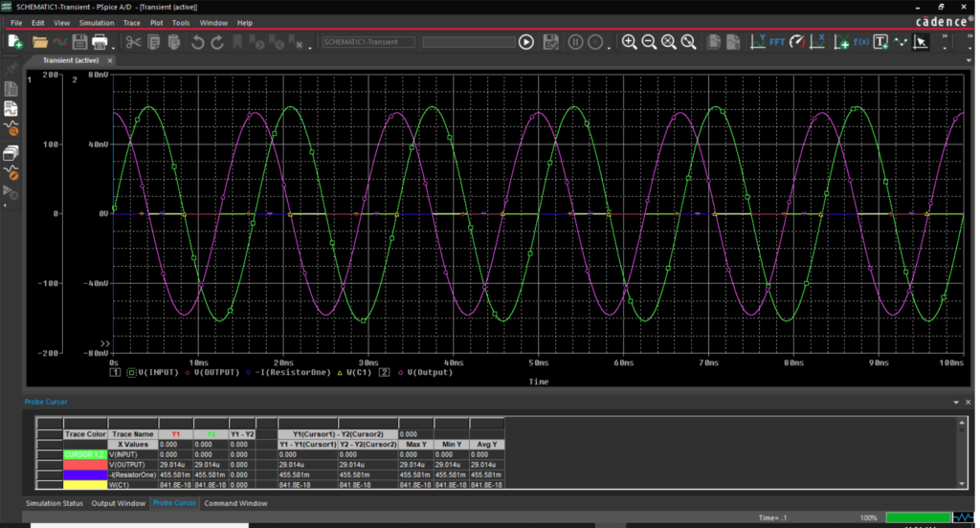Image resolution: width=980 pixels, height=528 pixels.
Task: Open the bookmark tools dropdown arrow
Action: 310,48
